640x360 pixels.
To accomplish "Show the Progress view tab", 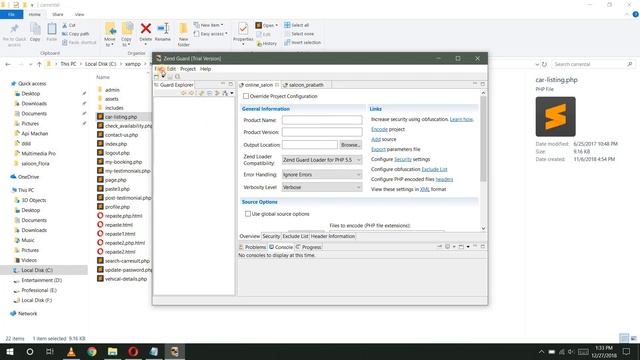I will coord(309,247).
